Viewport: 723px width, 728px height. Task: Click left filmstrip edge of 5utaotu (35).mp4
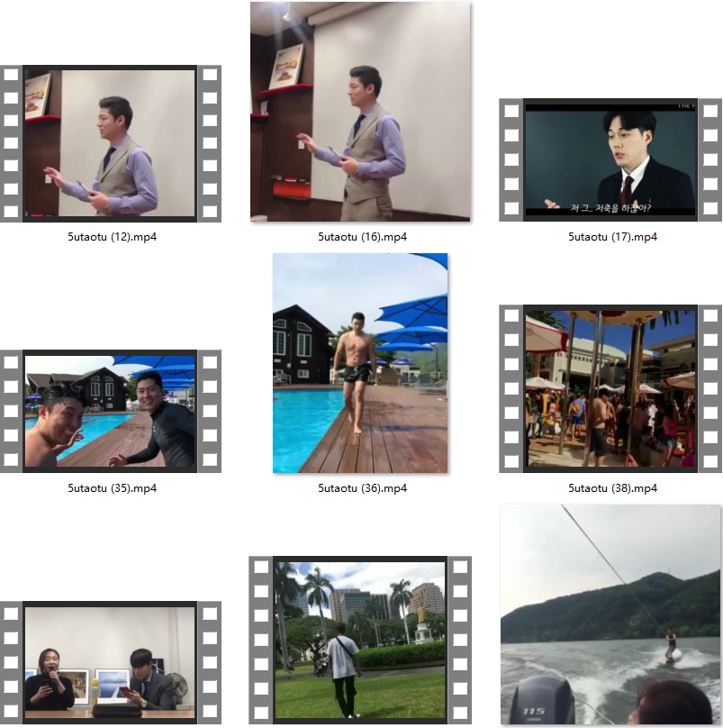click(11, 411)
